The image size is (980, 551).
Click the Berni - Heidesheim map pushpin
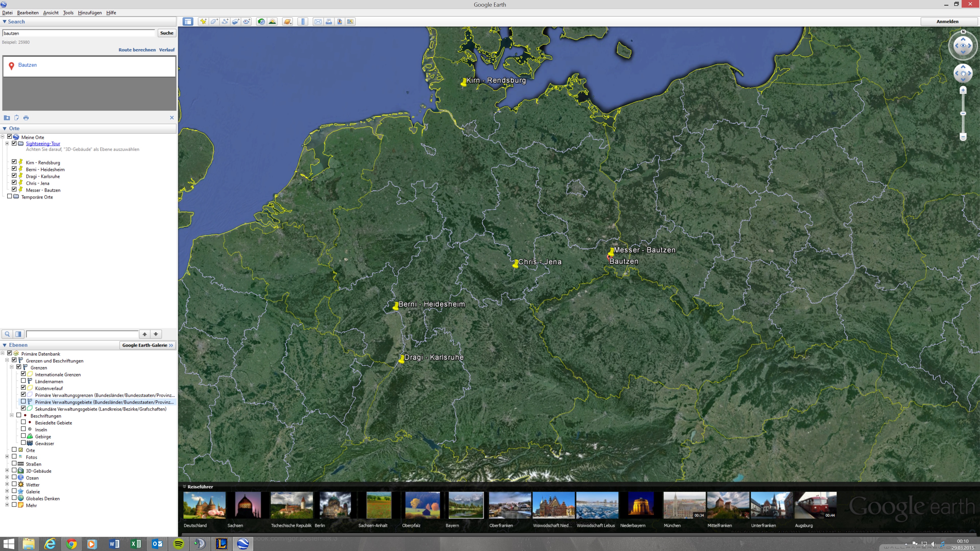click(396, 306)
